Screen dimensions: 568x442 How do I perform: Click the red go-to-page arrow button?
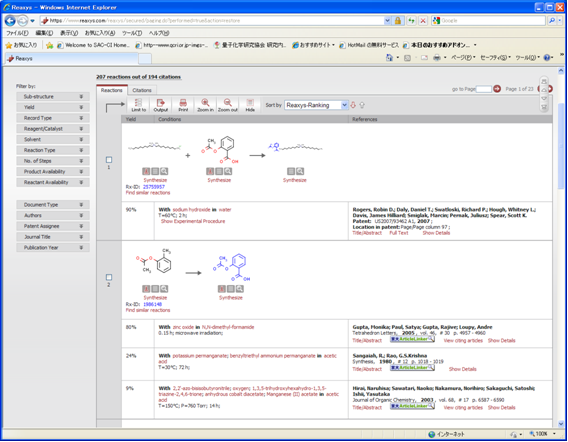point(497,89)
